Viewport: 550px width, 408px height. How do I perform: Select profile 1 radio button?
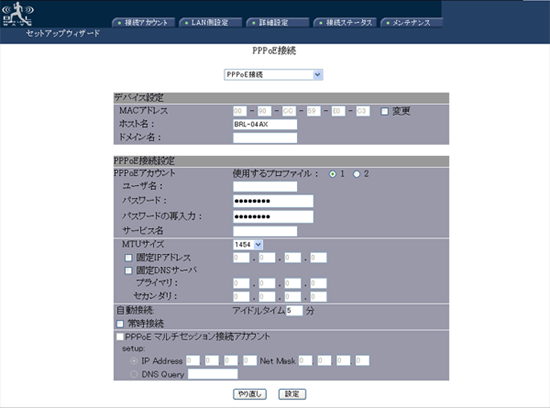[x=332, y=174]
